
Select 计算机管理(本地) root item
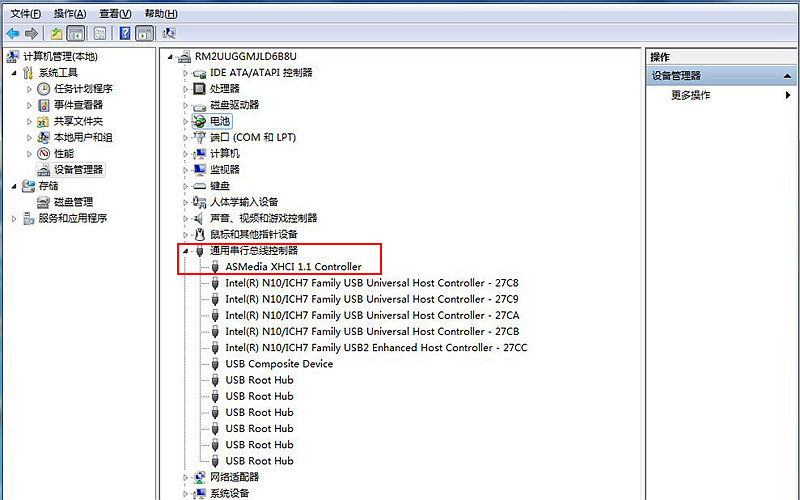pos(60,57)
